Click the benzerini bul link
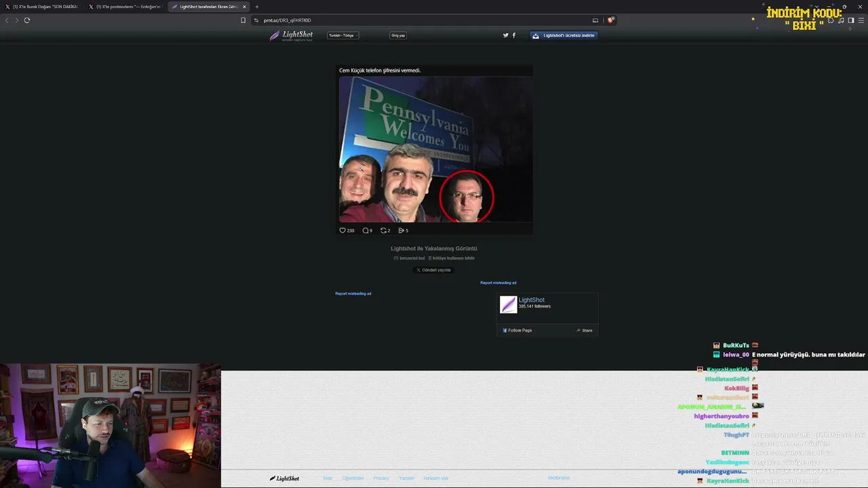868x488 pixels. pos(410,258)
